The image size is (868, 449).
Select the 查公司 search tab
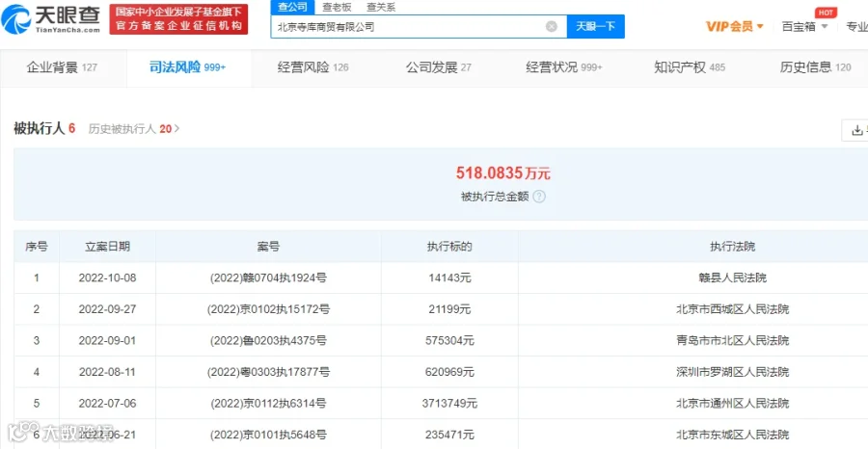click(x=292, y=7)
